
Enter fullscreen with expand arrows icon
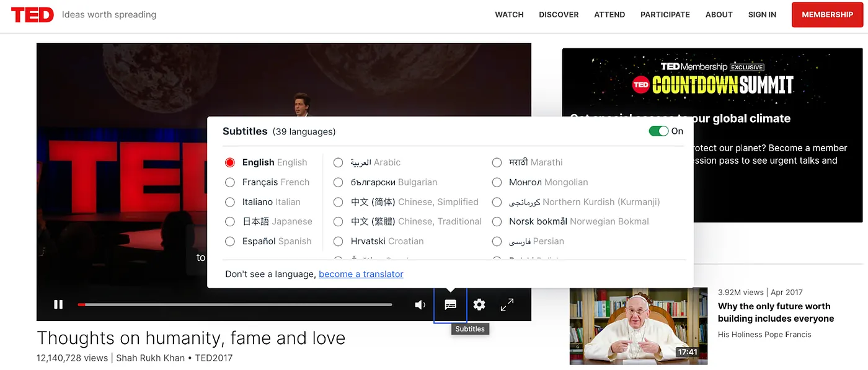pos(507,304)
